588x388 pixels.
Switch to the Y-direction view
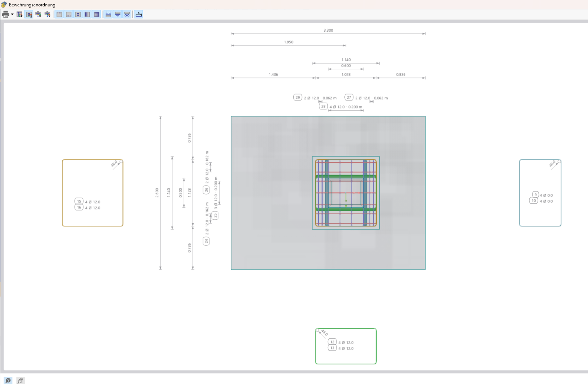[x=48, y=14]
